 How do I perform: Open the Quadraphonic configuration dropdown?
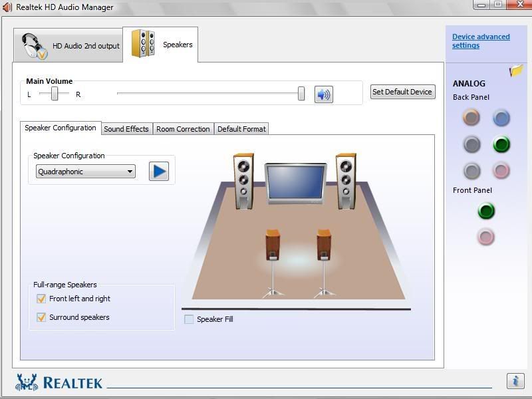[86, 172]
